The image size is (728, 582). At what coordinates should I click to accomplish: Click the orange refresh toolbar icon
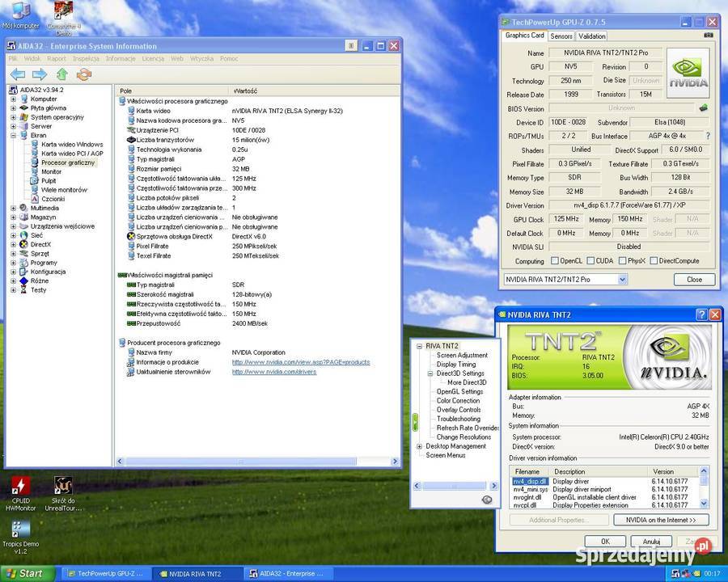click(x=84, y=74)
